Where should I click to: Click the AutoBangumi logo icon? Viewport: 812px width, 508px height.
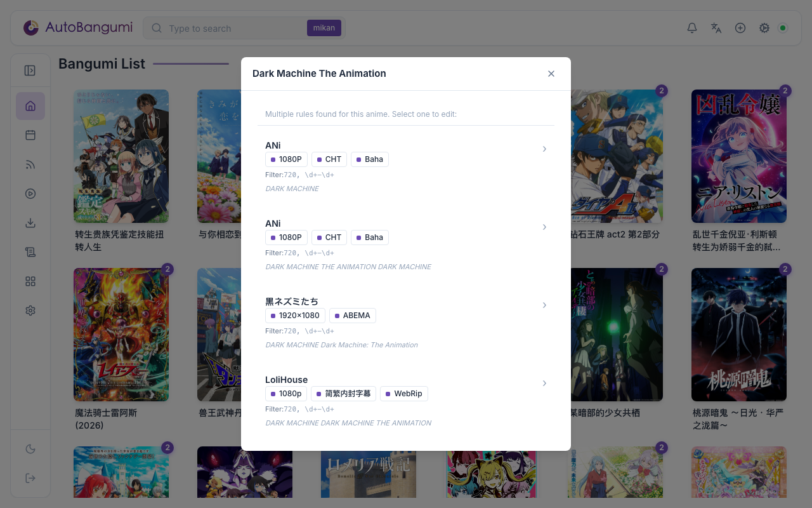click(x=31, y=28)
